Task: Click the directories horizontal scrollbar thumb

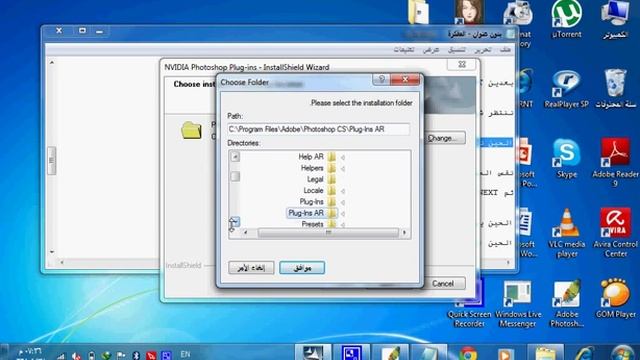Action: 328,233
